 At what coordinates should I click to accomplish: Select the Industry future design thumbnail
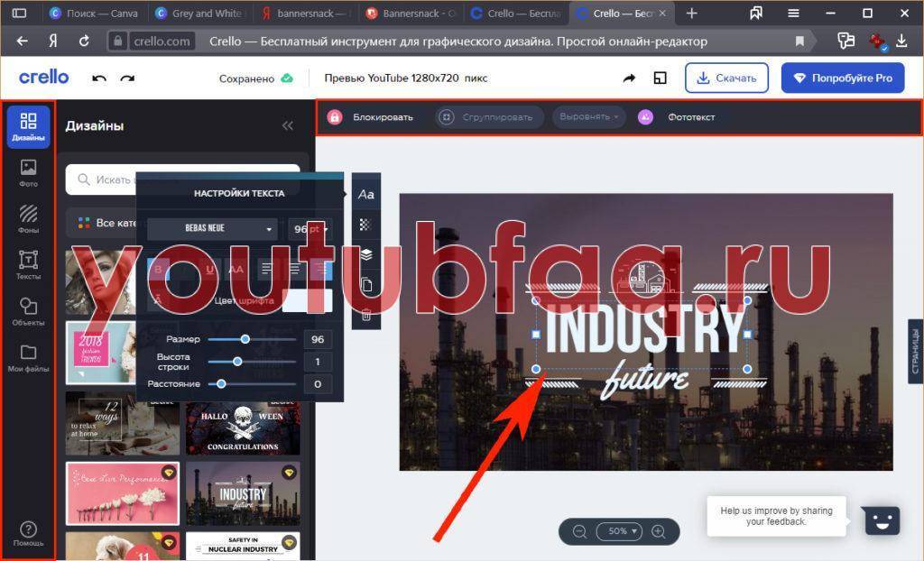click(x=243, y=494)
